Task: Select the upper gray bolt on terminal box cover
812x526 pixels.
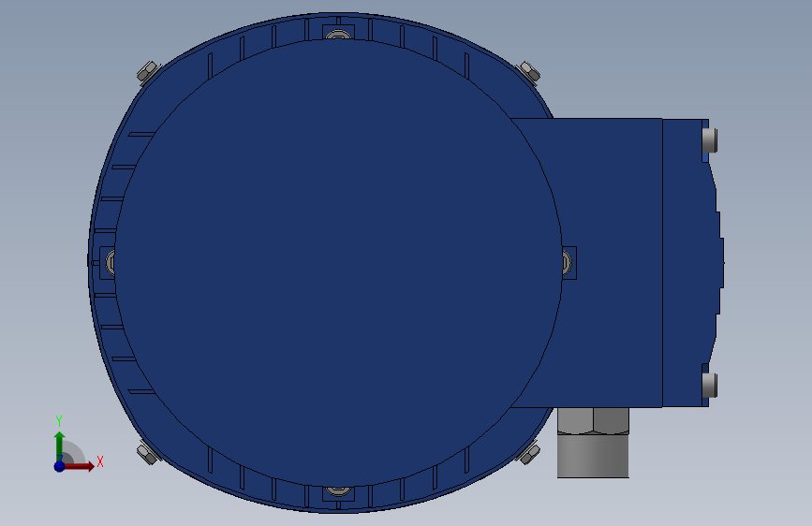Action: click(710, 139)
